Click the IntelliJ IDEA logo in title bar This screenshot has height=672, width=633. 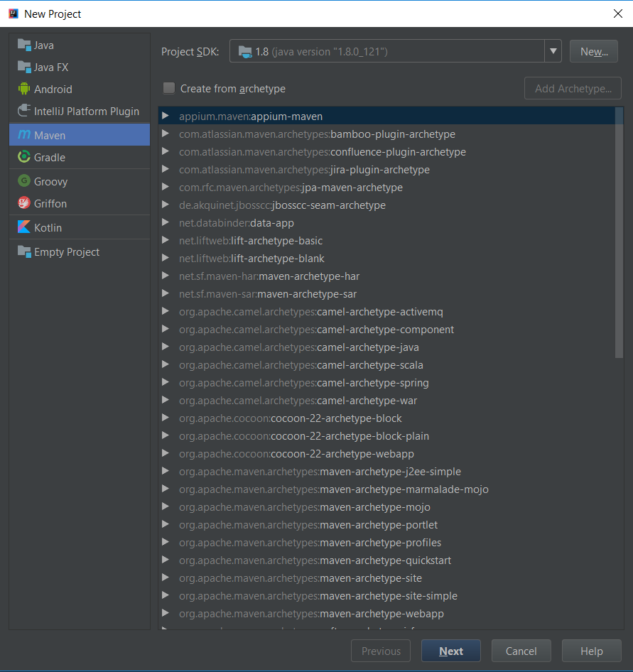13,13
